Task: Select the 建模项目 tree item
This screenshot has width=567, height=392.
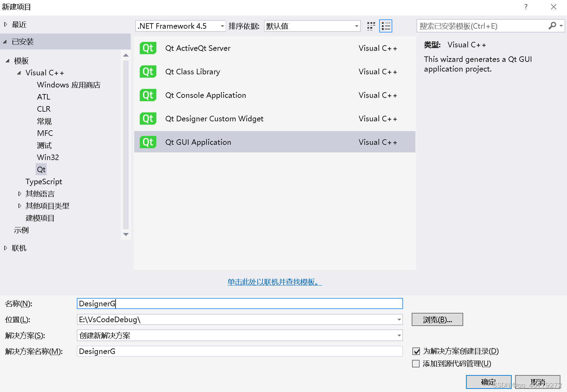Action: pos(40,218)
